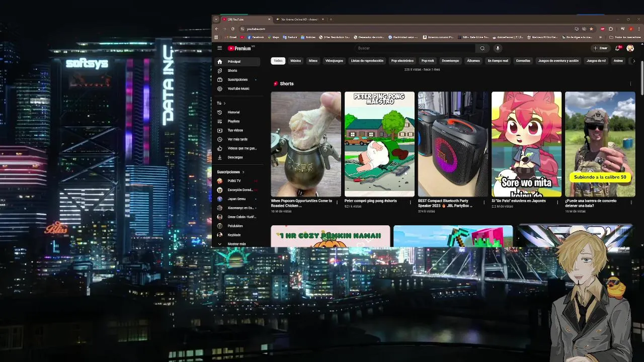644x362 pixels.
Task: Open options for Peter ping pong short
Action: click(411, 203)
